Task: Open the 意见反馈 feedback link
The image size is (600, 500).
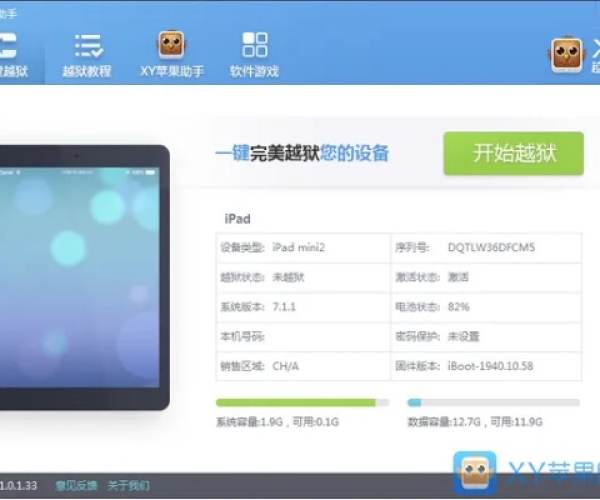Action: (76, 486)
